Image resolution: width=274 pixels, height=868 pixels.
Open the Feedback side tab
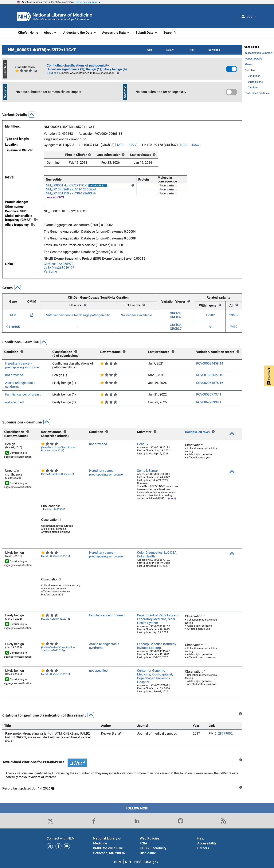(x=269, y=376)
